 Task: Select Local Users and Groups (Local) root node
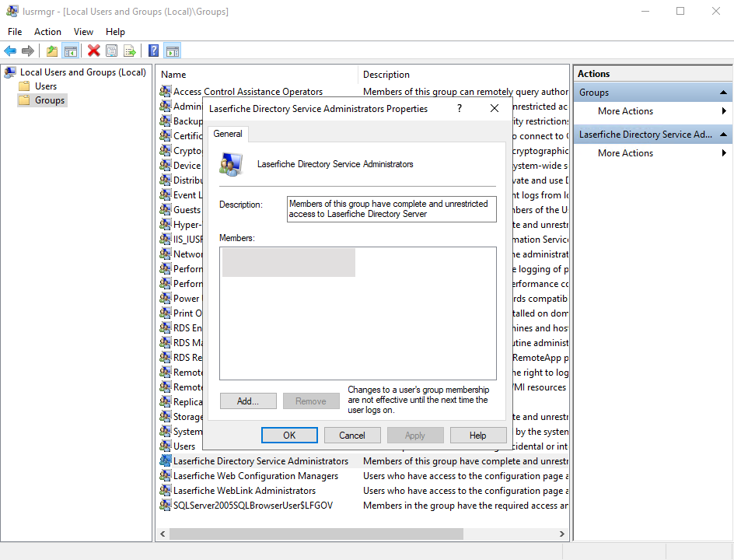[83, 72]
